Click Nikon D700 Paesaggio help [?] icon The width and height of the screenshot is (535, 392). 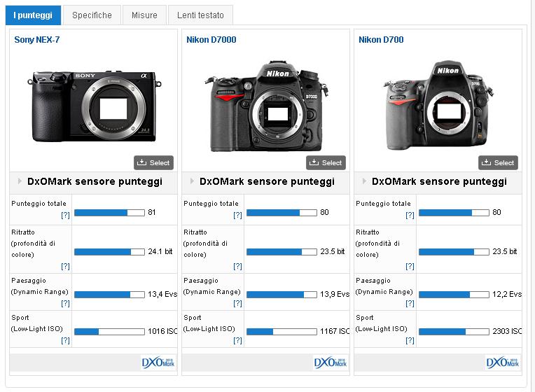[x=410, y=304]
